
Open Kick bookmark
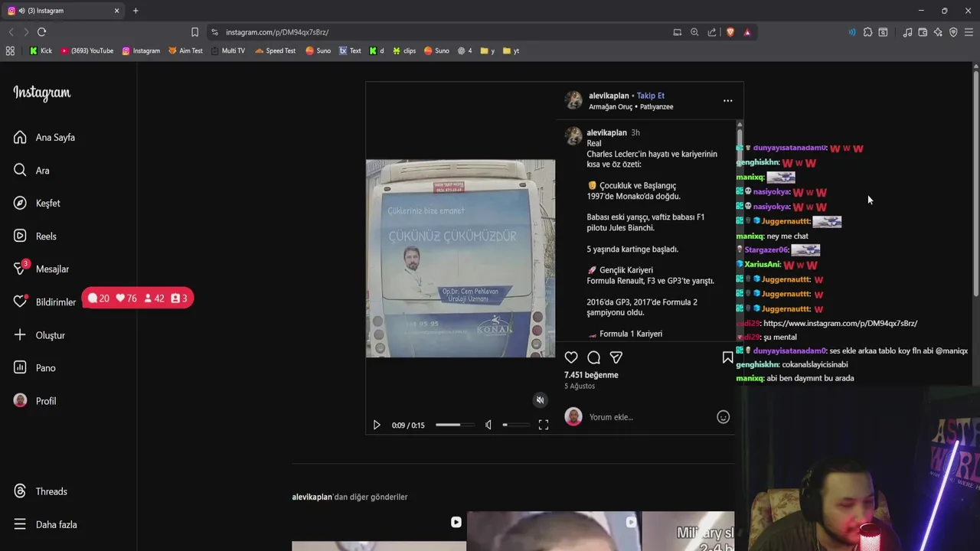point(41,51)
